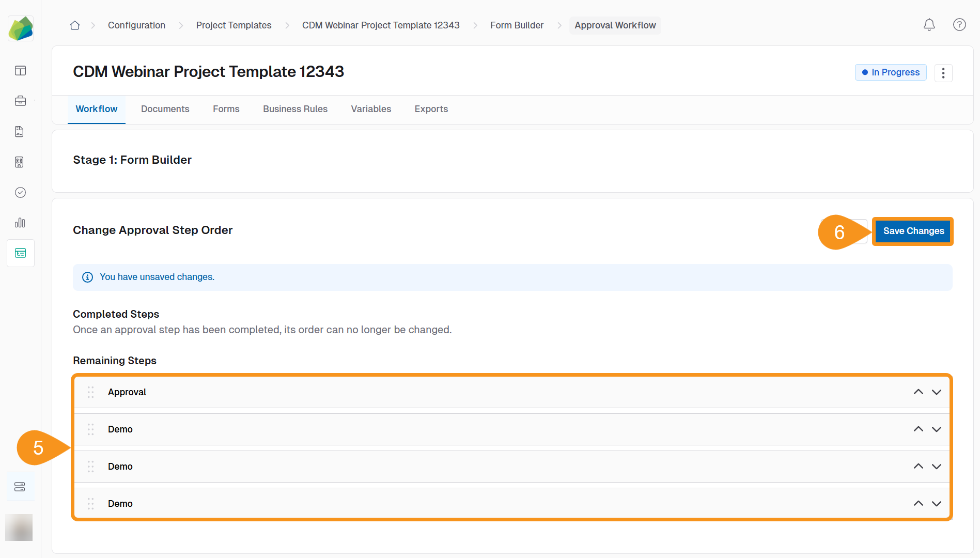The height and width of the screenshot is (558, 980).
Task: Select the check circle approvals icon
Action: coord(20,192)
